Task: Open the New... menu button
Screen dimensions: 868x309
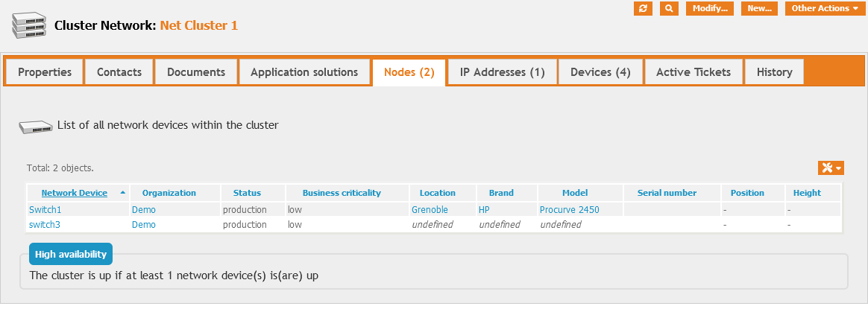Action: 759,8
